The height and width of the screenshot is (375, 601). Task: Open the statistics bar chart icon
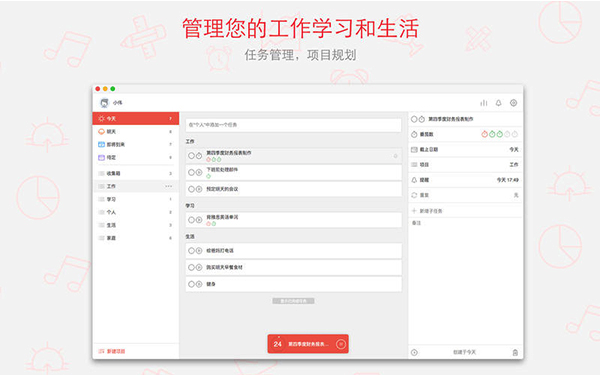coord(484,103)
